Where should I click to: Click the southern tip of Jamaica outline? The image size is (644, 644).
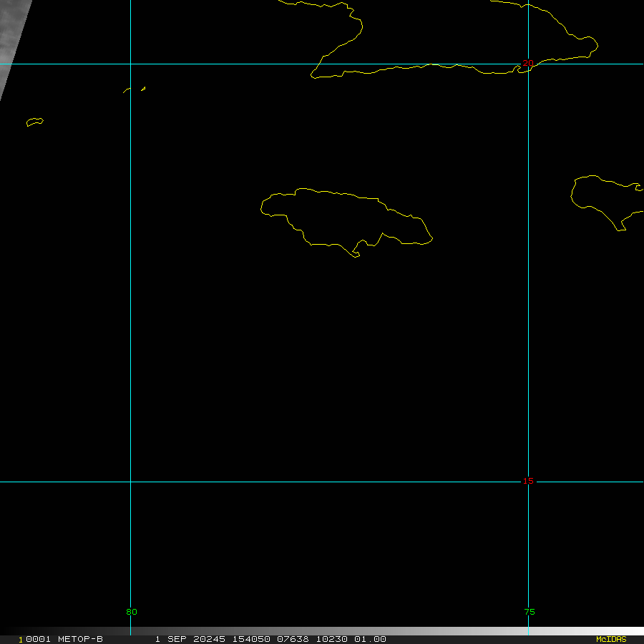(356, 255)
